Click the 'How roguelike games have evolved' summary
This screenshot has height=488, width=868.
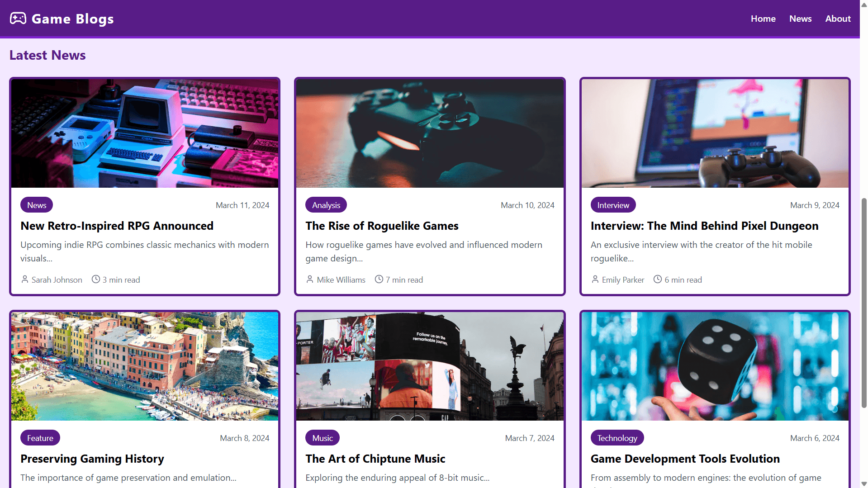click(x=424, y=251)
